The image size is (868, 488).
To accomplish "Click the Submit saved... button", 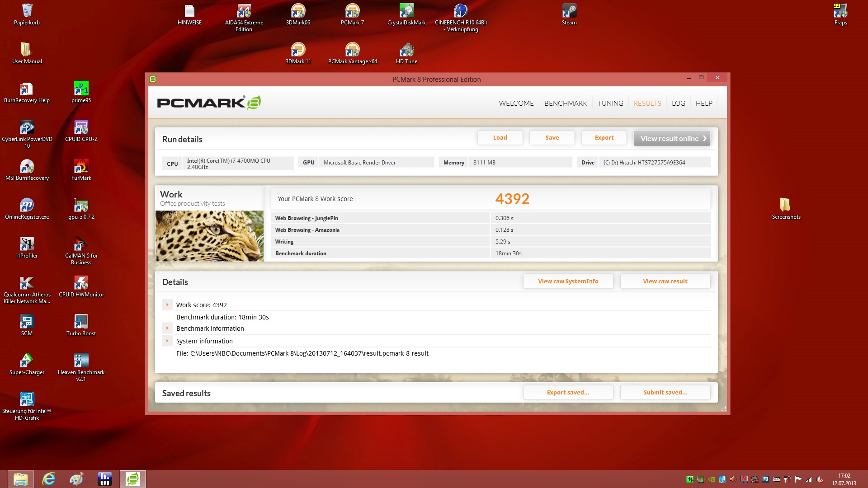I will point(665,392).
